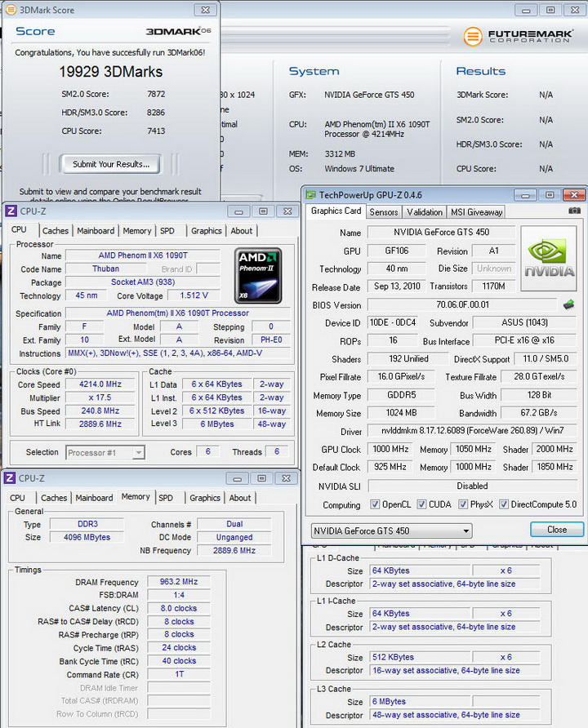Click the Core Speed value 4214.0 MHz
Viewport: 588px width, 728px height.
point(100,384)
